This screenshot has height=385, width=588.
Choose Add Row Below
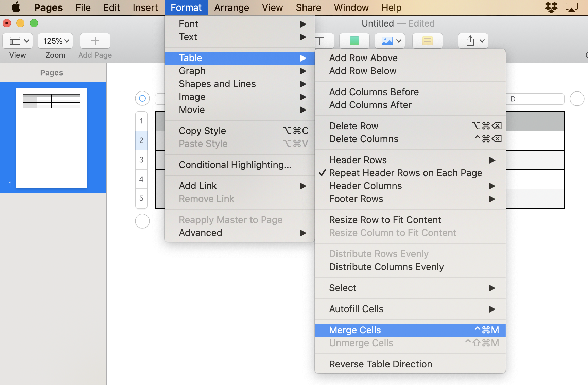pos(410,71)
